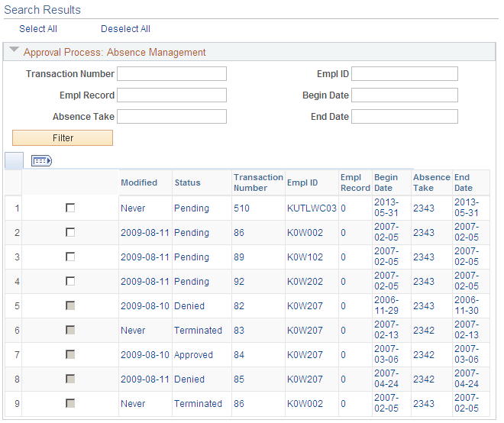The width and height of the screenshot is (504, 423).
Task: Click begin date 2007-03-06
Action: click(386, 354)
